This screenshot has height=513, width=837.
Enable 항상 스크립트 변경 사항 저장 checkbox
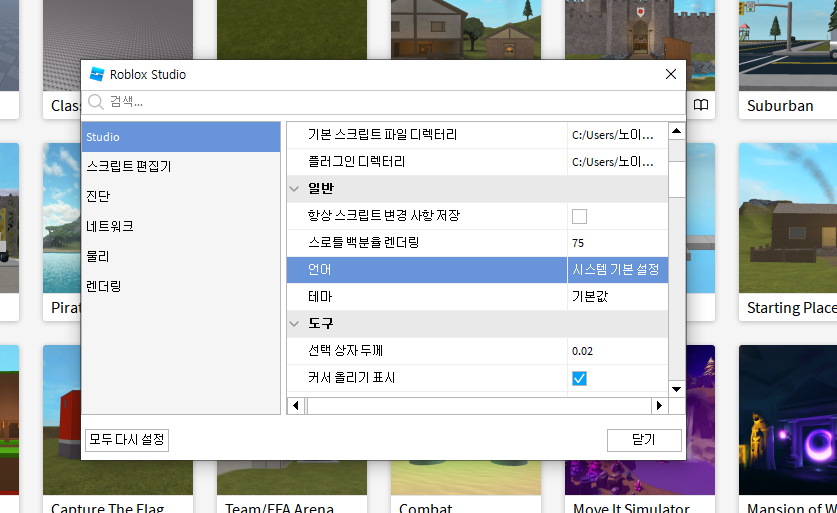click(579, 216)
